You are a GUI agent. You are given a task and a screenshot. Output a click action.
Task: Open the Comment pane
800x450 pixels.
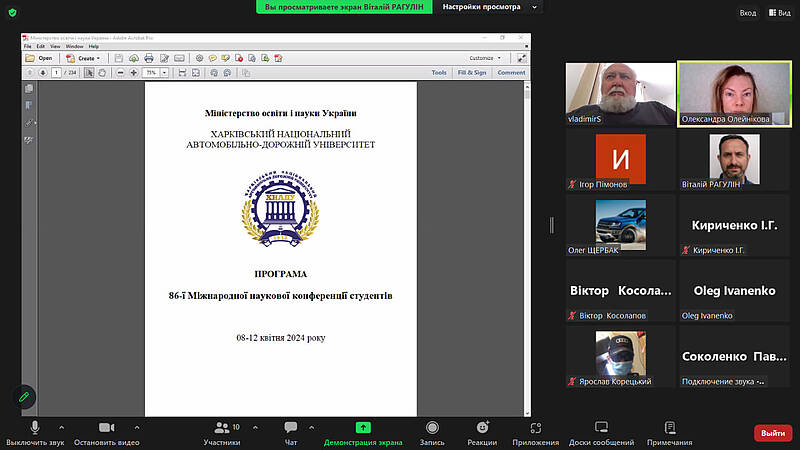pyautogui.click(x=511, y=72)
